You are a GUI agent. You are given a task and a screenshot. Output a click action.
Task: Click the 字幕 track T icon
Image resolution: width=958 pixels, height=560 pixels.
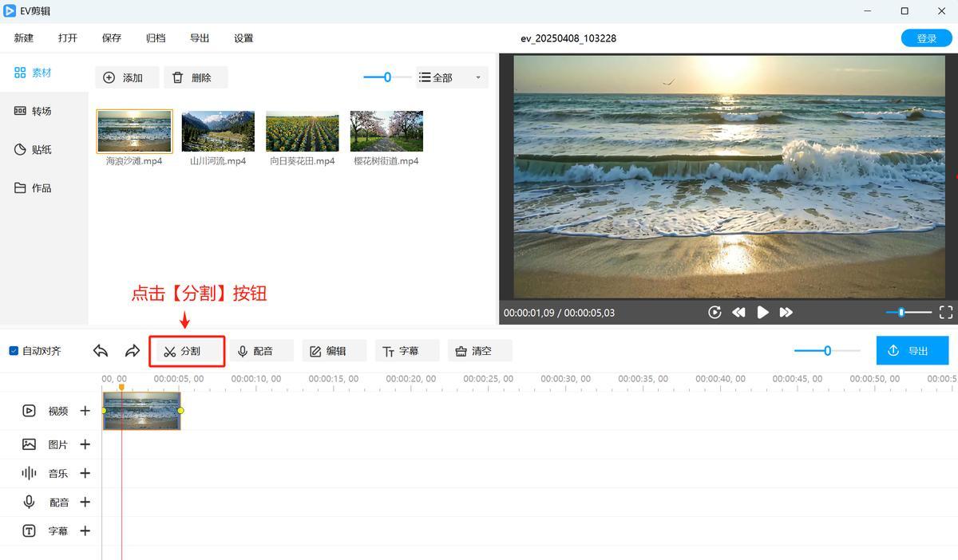click(29, 530)
